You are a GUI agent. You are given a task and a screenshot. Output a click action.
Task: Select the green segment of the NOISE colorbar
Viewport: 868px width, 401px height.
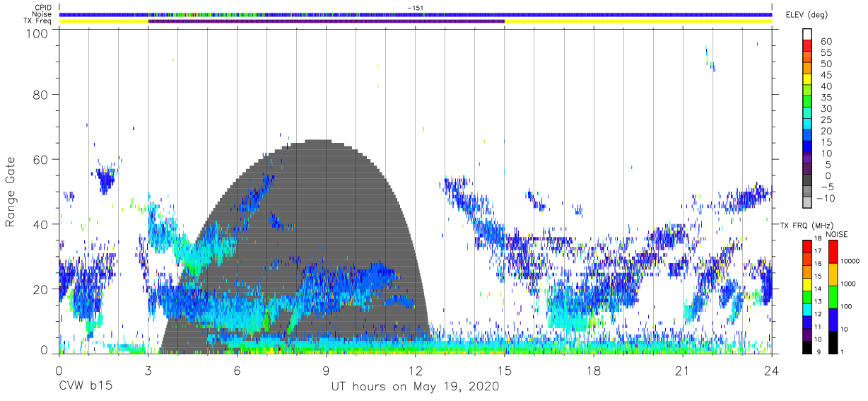[832, 297]
